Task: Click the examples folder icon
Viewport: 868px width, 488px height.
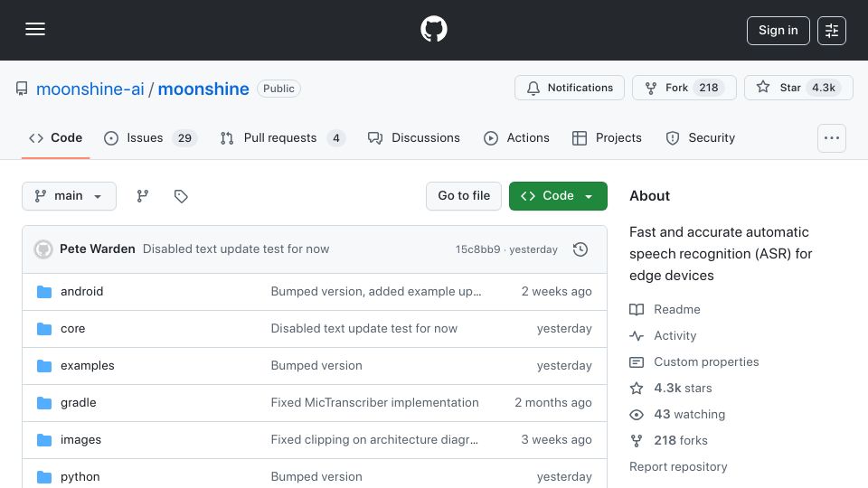Action: point(44,366)
